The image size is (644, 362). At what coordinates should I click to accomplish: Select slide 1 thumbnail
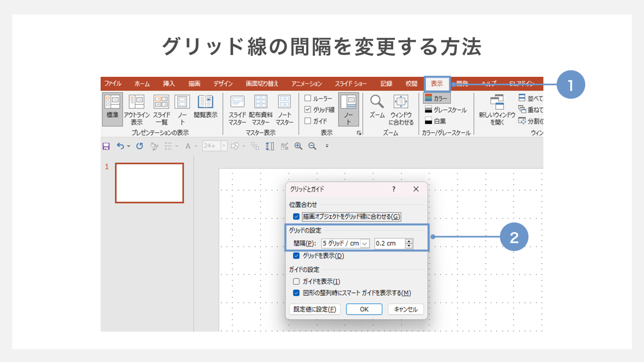(149, 183)
